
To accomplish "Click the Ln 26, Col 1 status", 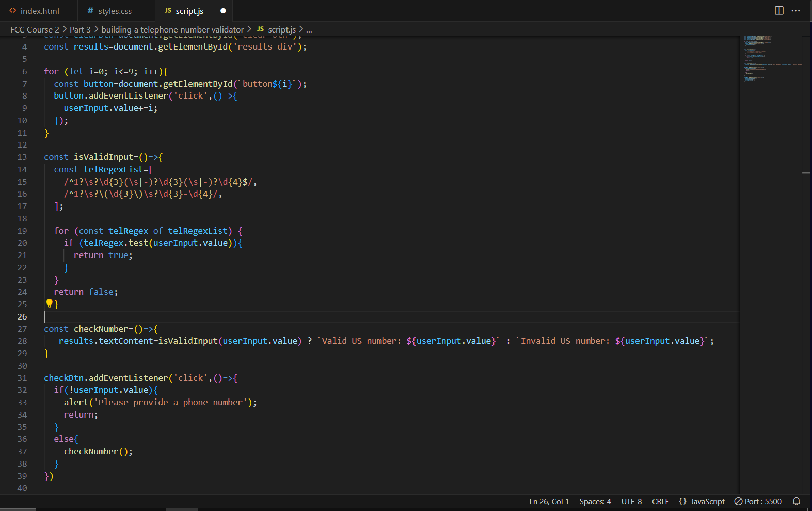I will click(549, 501).
